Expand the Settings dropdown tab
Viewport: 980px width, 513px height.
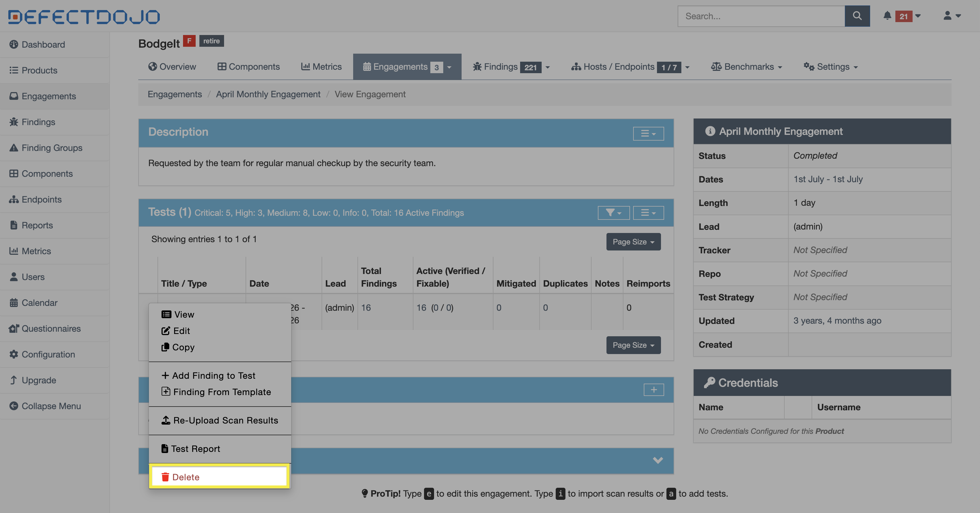coord(831,67)
